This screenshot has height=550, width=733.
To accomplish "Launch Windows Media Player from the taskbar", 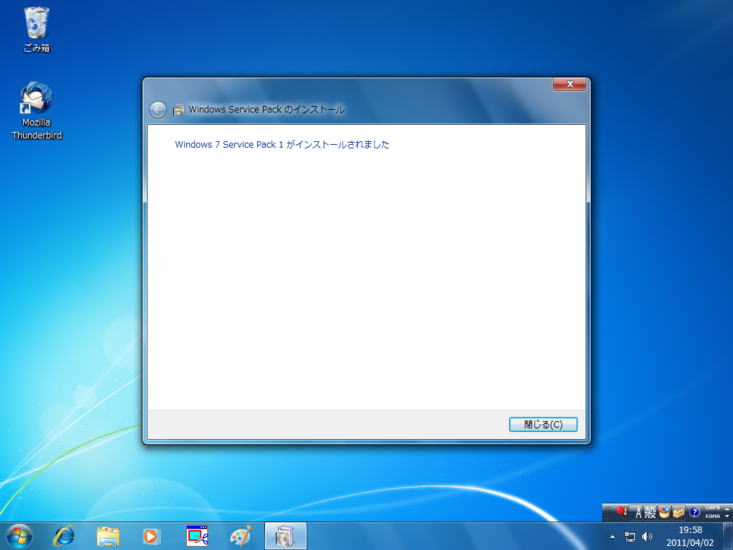I will tap(151, 536).
